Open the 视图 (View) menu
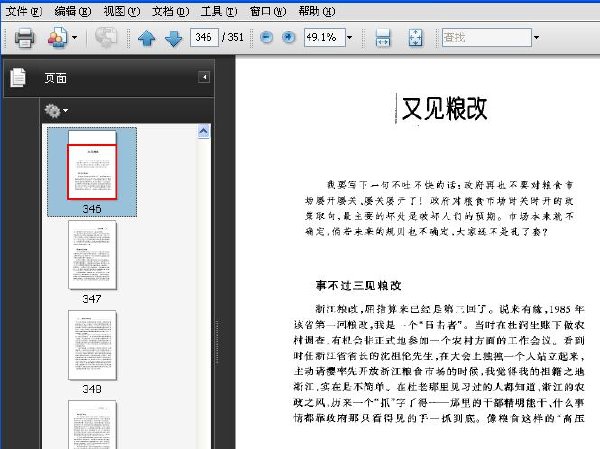The width and height of the screenshot is (600, 449). click(122, 11)
